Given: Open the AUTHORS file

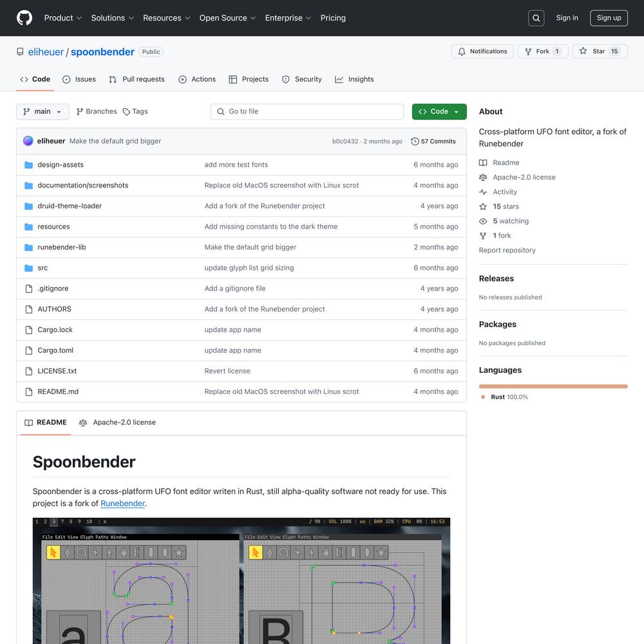Looking at the screenshot, I should click(54, 309).
